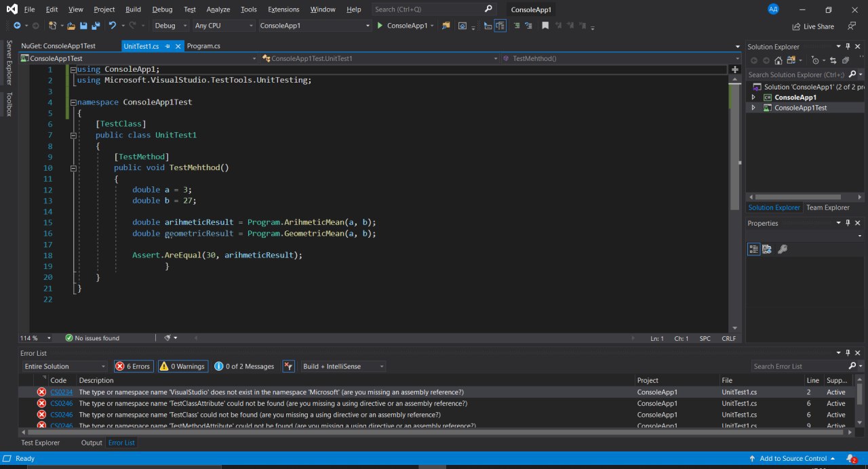The height and width of the screenshot is (469, 868).
Task: Open the Extensions menu
Action: coord(283,9)
